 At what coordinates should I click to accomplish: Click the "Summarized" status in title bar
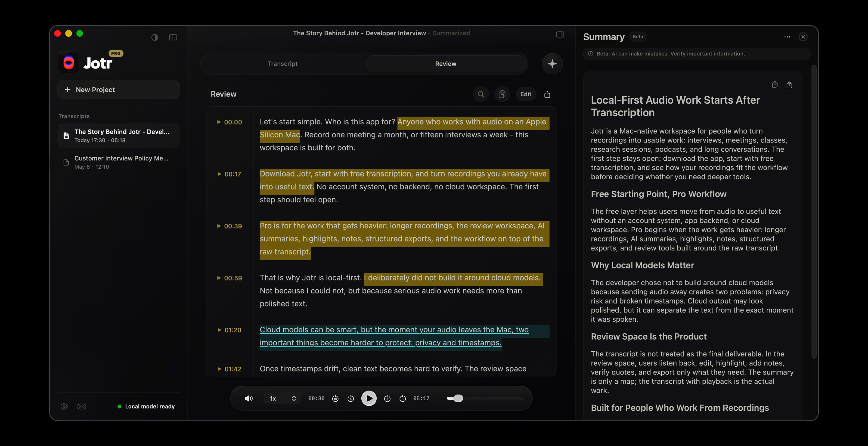pyautogui.click(x=451, y=33)
